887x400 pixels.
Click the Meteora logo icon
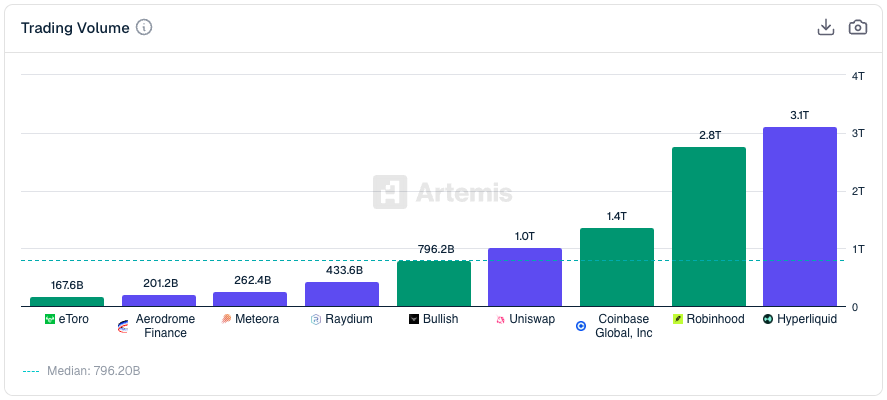226,319
